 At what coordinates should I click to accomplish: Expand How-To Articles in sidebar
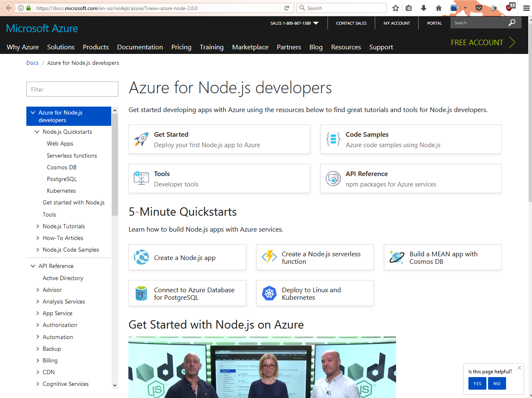38,238
